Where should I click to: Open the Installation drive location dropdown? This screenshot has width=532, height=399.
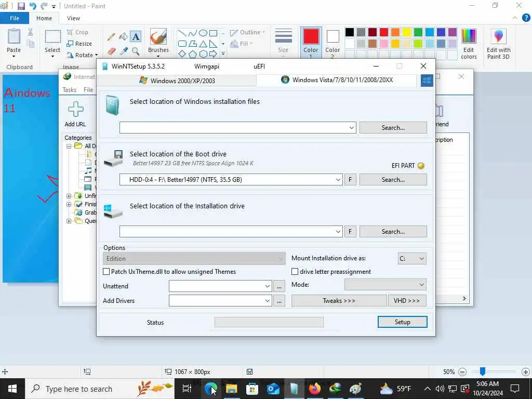(338, 231)
